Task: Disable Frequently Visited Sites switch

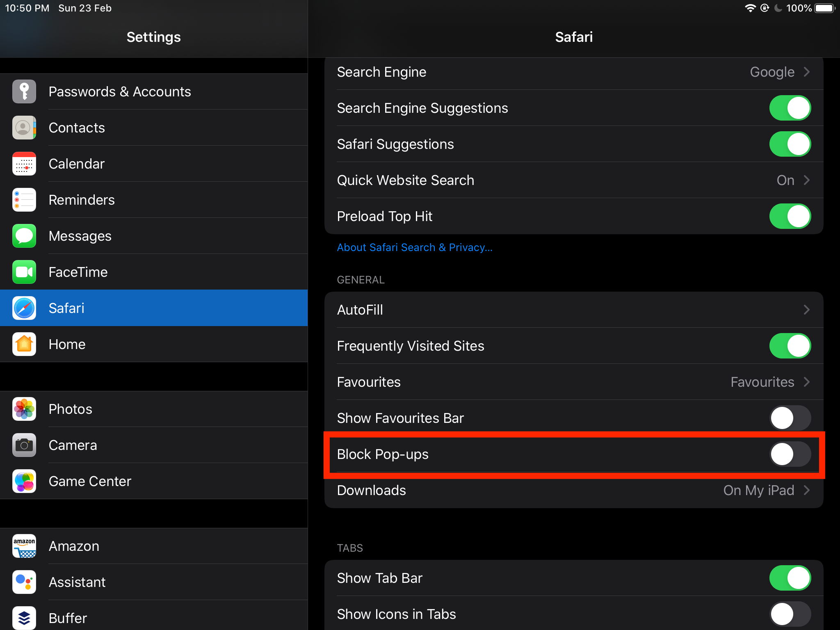Action: click(790, 346)
